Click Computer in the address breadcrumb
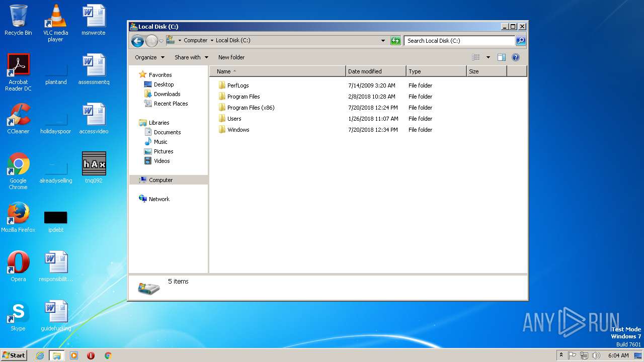644x362 pixels. [x=195, y=40]
